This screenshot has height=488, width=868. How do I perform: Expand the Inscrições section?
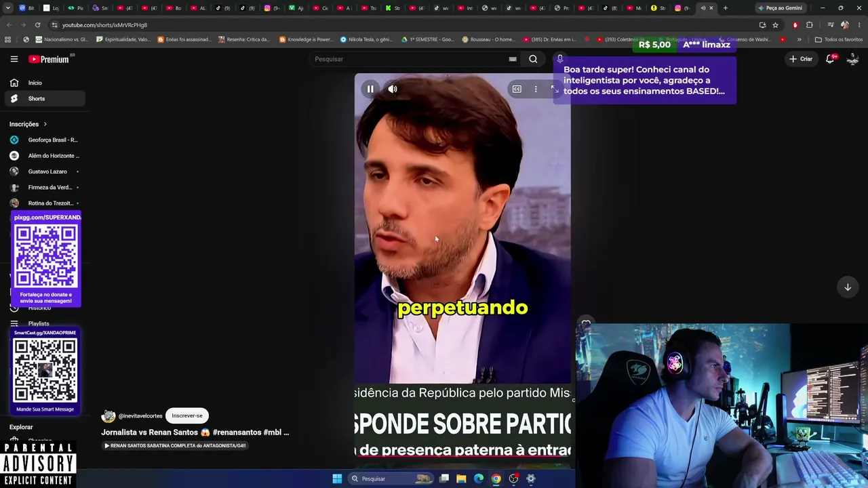[x=28, y=124]
